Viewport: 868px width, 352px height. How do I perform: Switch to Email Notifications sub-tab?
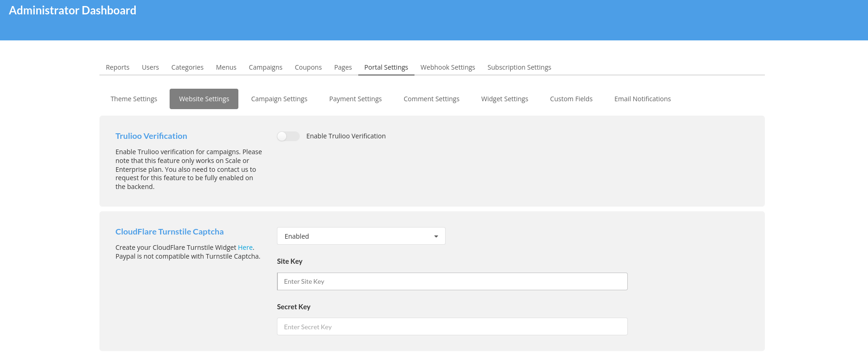[642, 99]
